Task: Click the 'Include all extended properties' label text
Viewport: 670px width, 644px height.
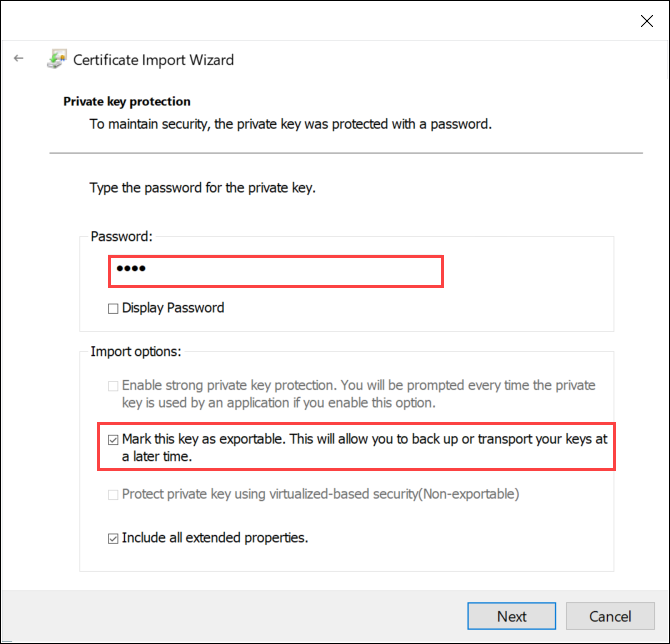Action: 215,538
